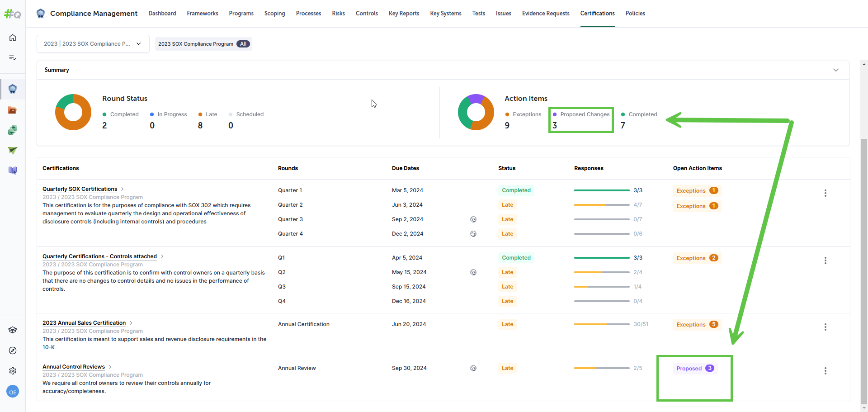Go to the Key Reports tab
868x412 pixels.
point(404,14)
